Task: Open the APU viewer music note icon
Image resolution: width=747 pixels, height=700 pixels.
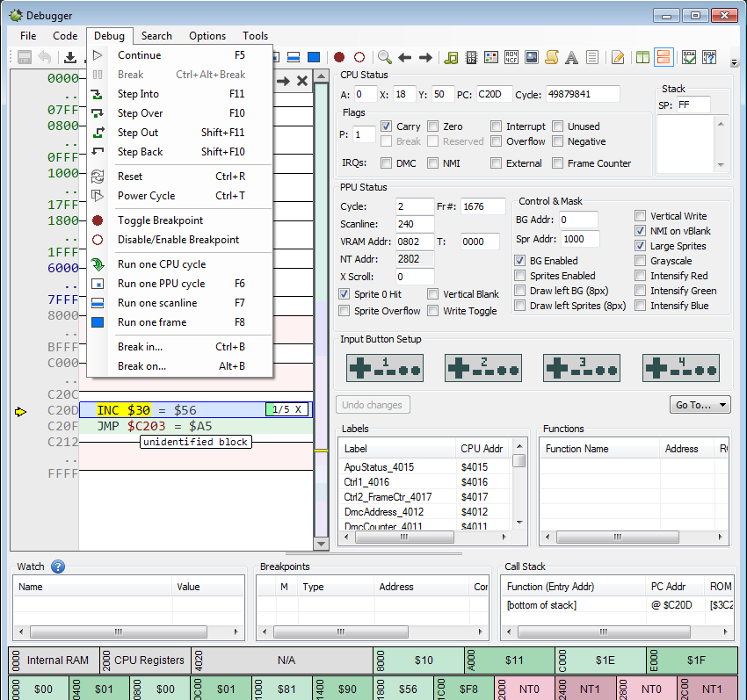Action: (x=451, y=58)
